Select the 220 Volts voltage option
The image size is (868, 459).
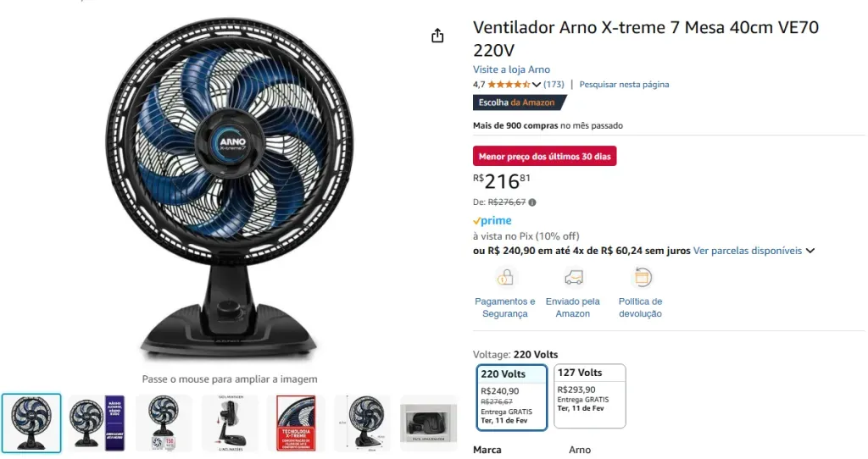(511, 397)
